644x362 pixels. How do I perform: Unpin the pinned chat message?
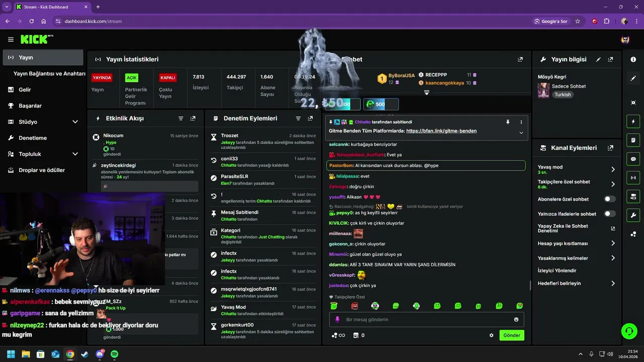click(x=508, y=122)
